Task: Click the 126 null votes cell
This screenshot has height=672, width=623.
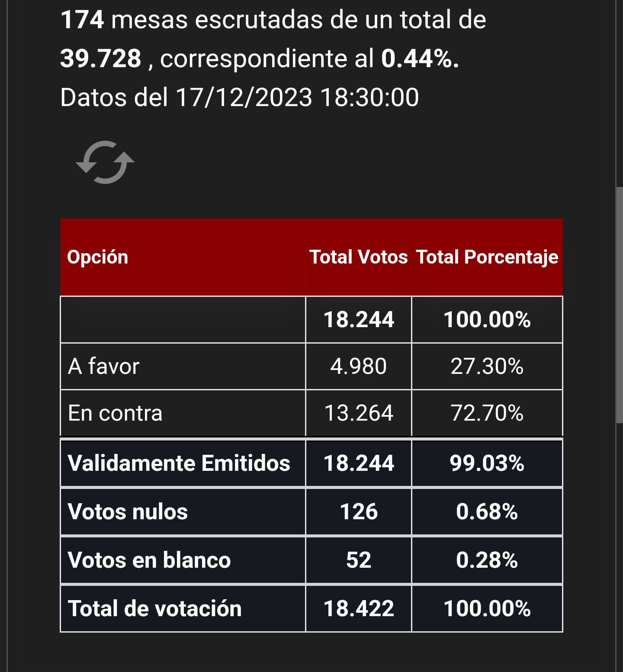Action: pos(359,511)
